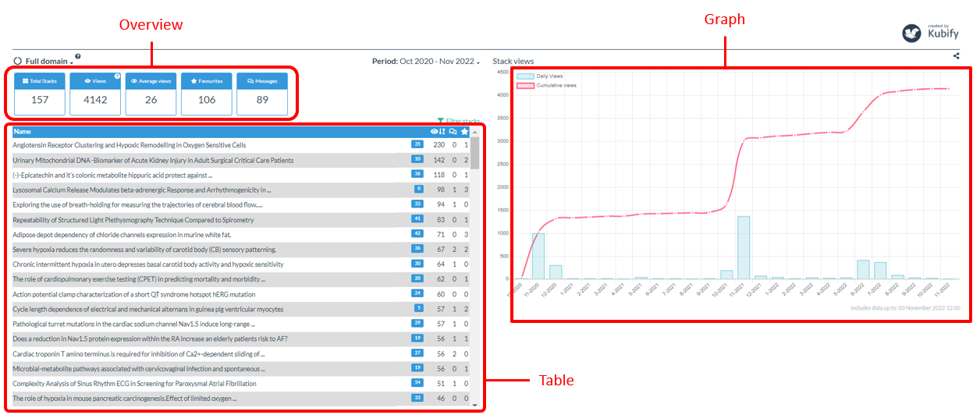Click the 11-2021 daily views bar

pyautogui.click(x=744, y=247)
